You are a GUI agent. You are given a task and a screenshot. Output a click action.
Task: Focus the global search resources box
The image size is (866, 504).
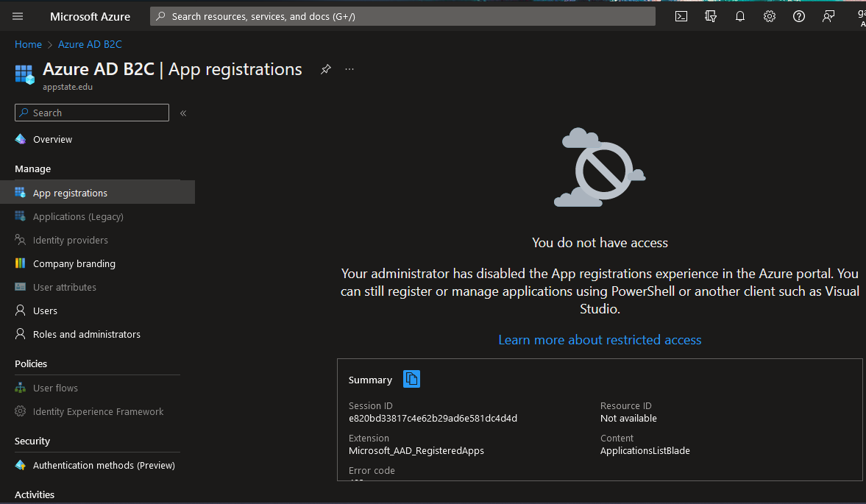(x=402, y=17)
